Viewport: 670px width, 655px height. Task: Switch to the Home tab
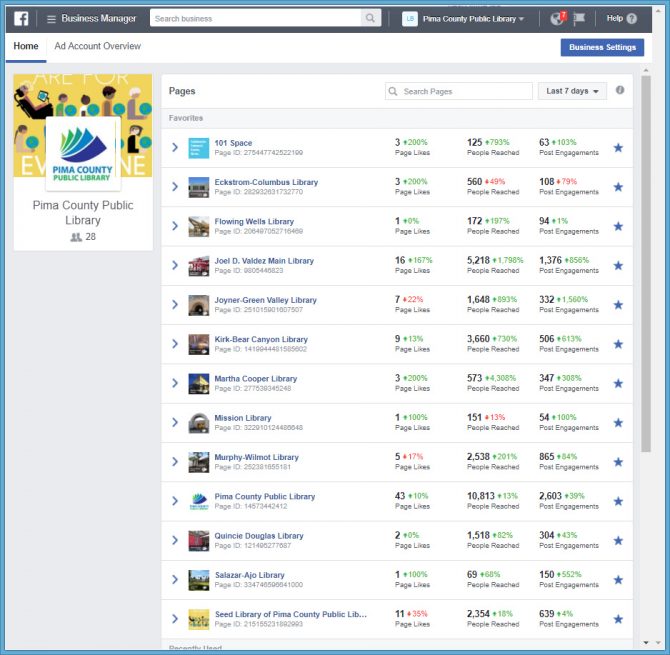[x=26, y=46]
